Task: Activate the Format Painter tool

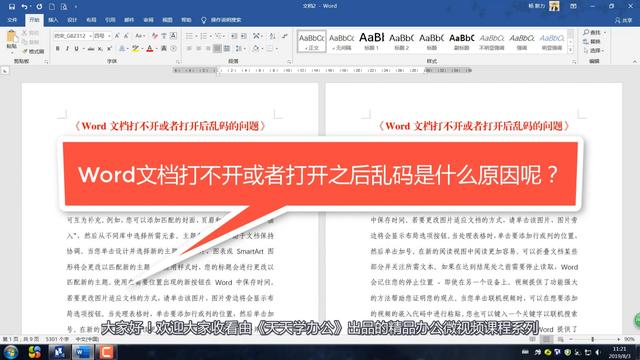Action: coord(33,51)
